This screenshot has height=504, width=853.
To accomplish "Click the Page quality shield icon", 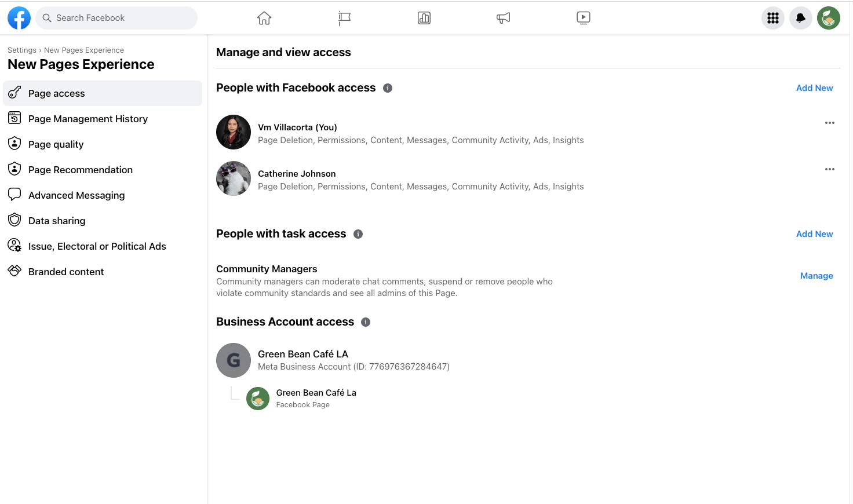I will tap(14, 144).
